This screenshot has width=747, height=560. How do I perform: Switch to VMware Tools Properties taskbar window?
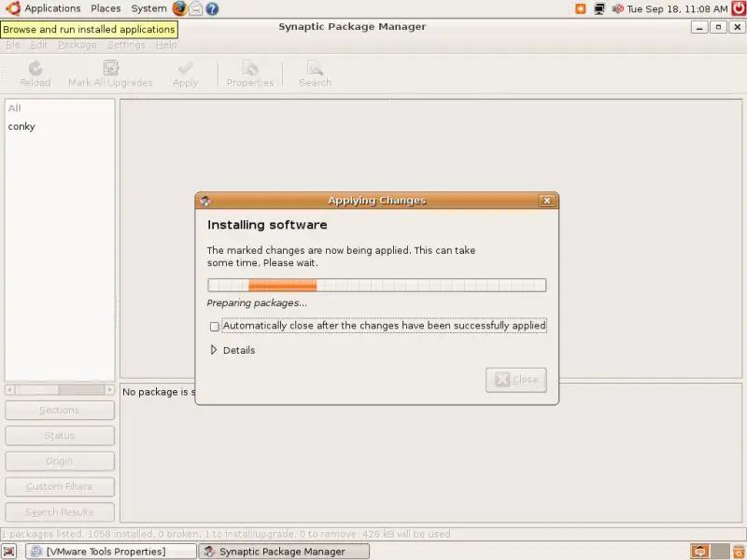coord(111,552)
